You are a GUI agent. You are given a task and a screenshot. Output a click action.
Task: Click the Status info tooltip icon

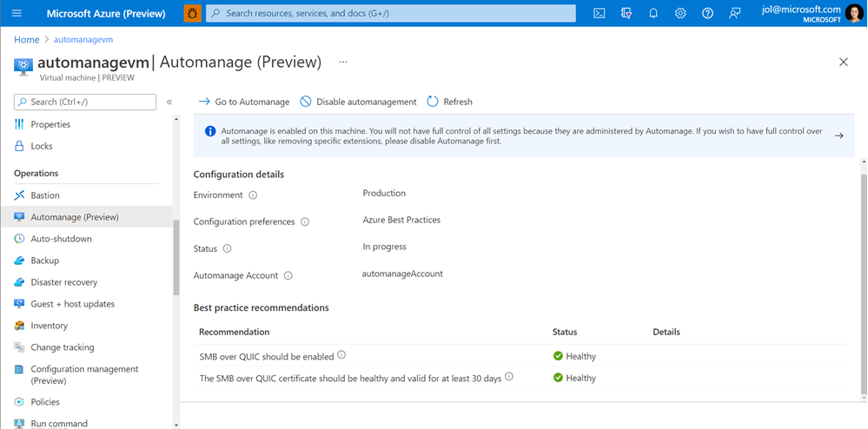click(x=227, y=249)
